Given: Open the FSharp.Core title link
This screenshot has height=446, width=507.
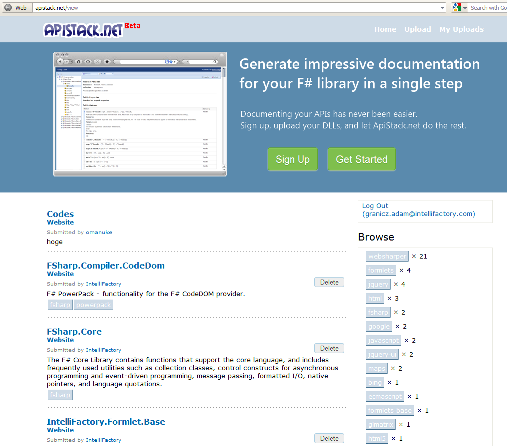Looking at the screenshot, I should point(74,332).
